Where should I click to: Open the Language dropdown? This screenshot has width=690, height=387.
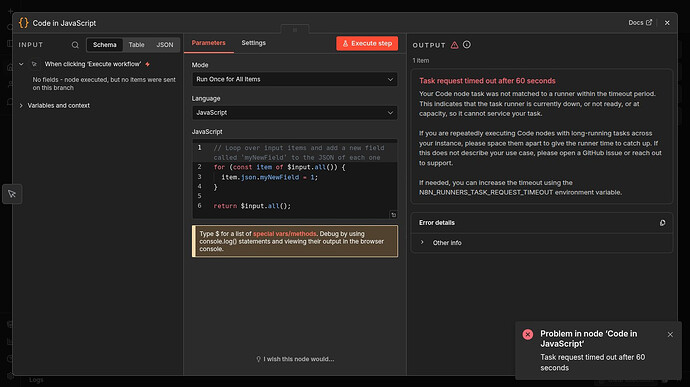(295, 113)
